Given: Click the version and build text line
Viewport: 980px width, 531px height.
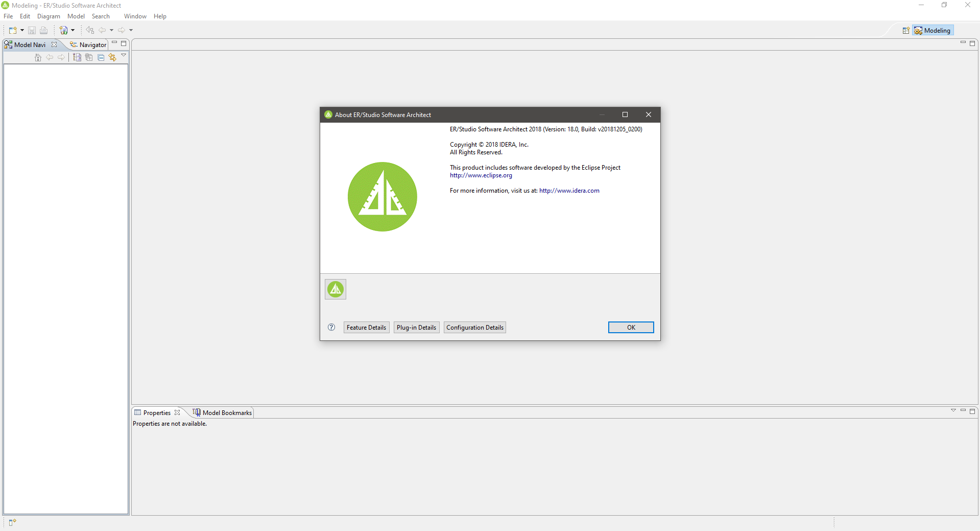Looking at the screenshot, I should 546,129.
